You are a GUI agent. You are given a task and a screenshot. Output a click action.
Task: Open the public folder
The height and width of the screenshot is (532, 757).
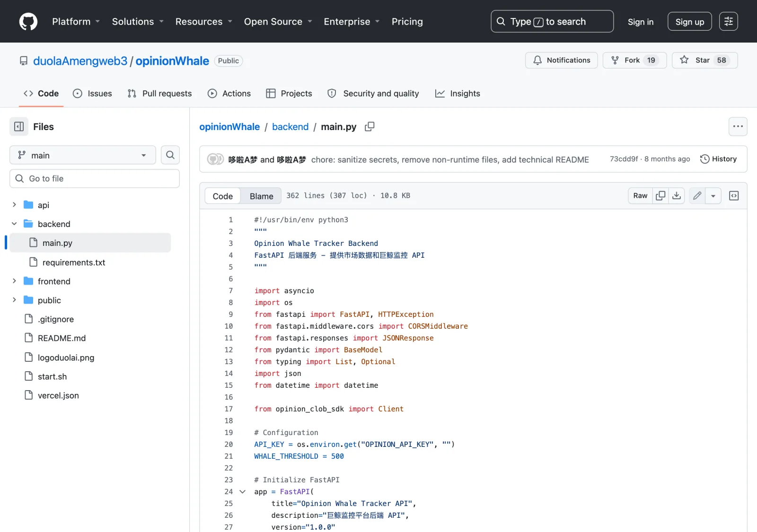click(49, 300)
